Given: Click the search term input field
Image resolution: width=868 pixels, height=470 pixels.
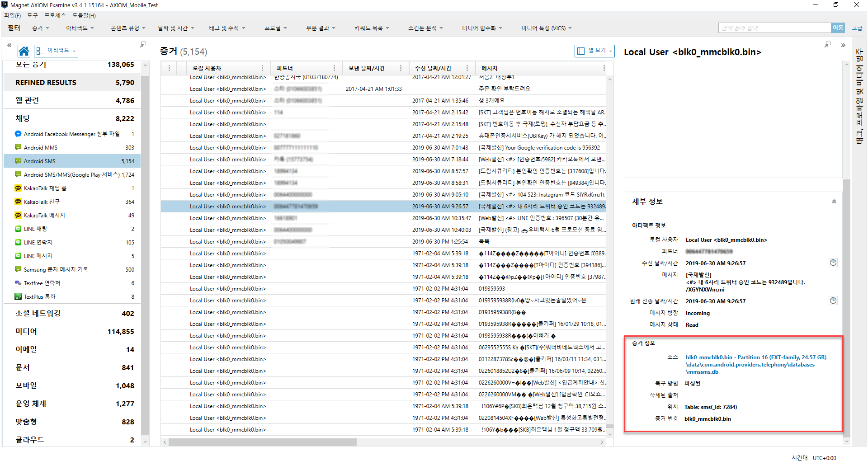Looking at the screenshot, I should (774, 28).
